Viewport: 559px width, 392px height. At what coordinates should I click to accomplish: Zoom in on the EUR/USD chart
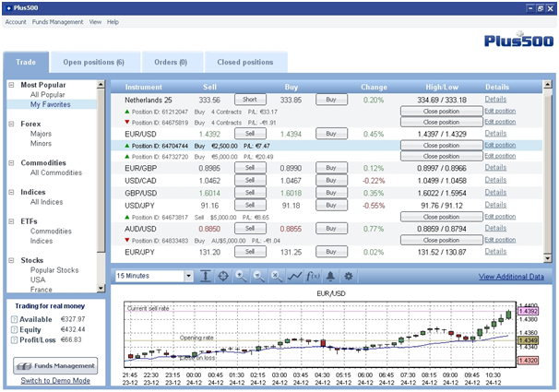click(241, 276)
